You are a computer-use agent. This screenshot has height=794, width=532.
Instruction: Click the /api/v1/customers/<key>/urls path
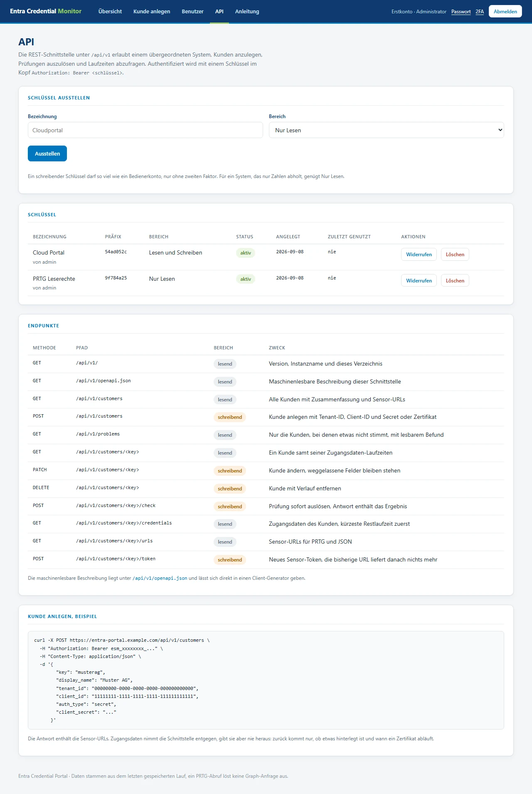pos(114,541)
